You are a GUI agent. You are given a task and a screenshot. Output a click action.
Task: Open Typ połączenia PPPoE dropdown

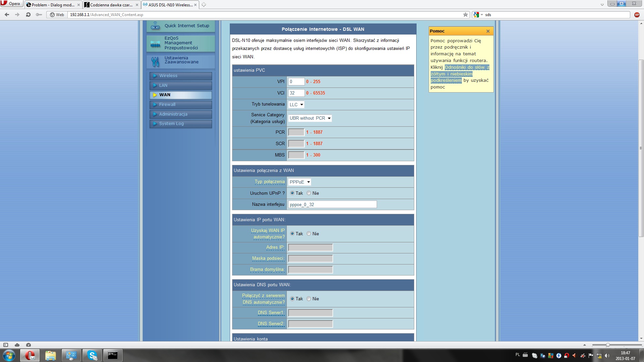pyautogui.click(x=300, y=182)
